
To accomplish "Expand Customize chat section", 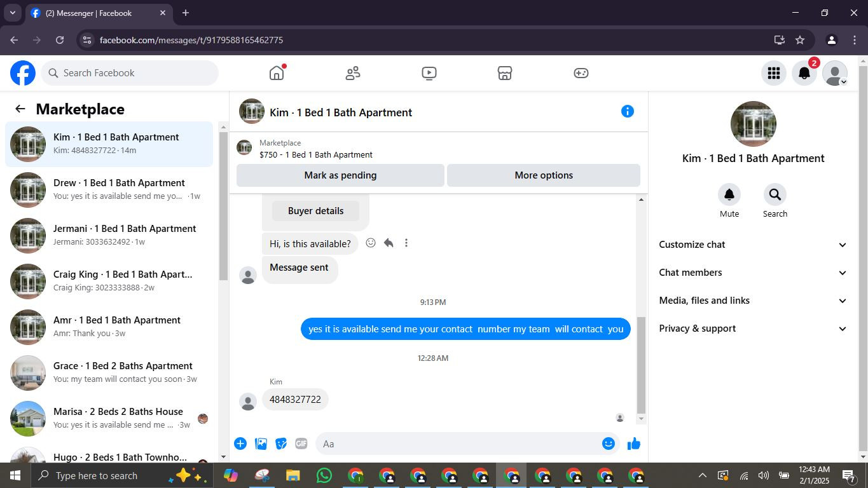I will click(x=753, y=245).
